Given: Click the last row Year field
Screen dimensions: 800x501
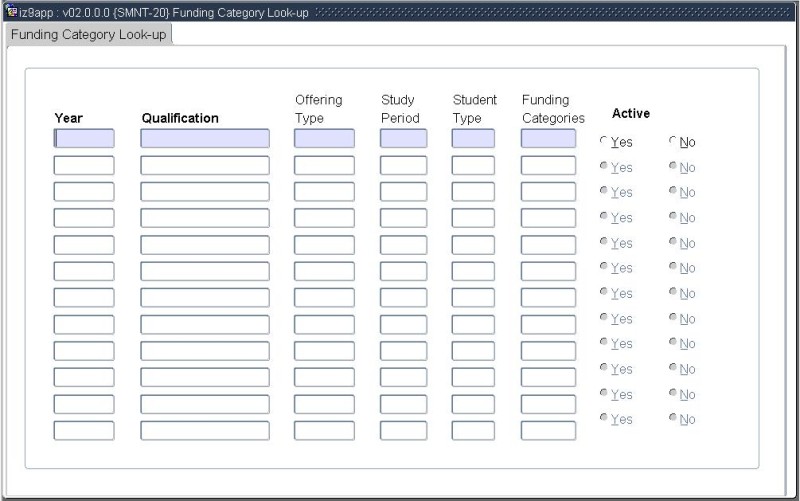Looking at the screenshot, I should click(84, 431).
